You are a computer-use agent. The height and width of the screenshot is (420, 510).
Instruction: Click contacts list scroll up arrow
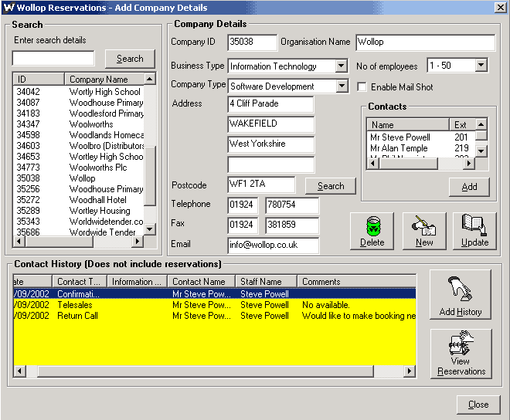[x=481, y=124]
